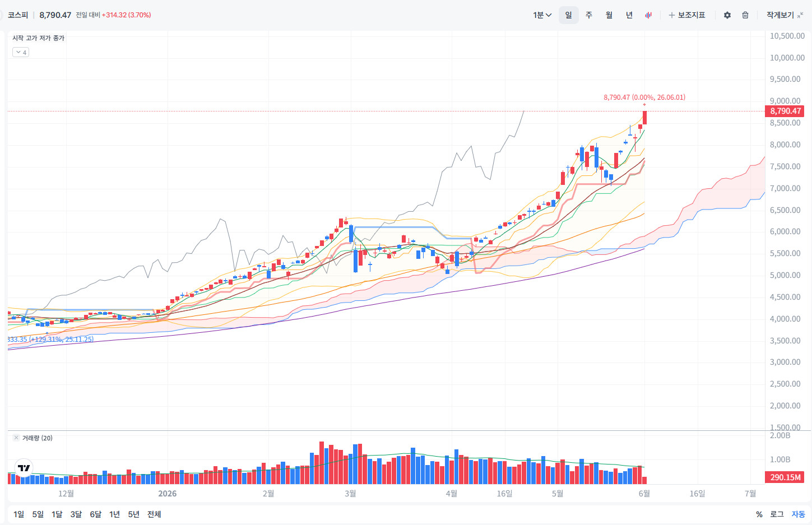Click the 거래량 (20) indicator label
This screenshot has width=812, height=525.
(38, 438)
